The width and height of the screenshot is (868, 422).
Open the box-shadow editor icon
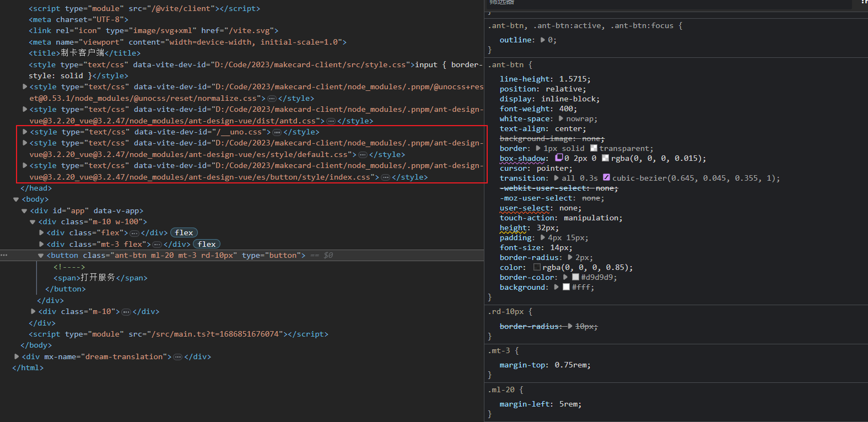coord(559,158)
